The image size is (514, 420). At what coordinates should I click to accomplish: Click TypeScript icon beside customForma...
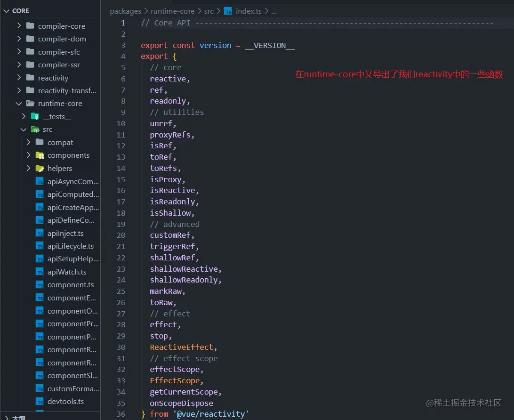coord(40,388)
